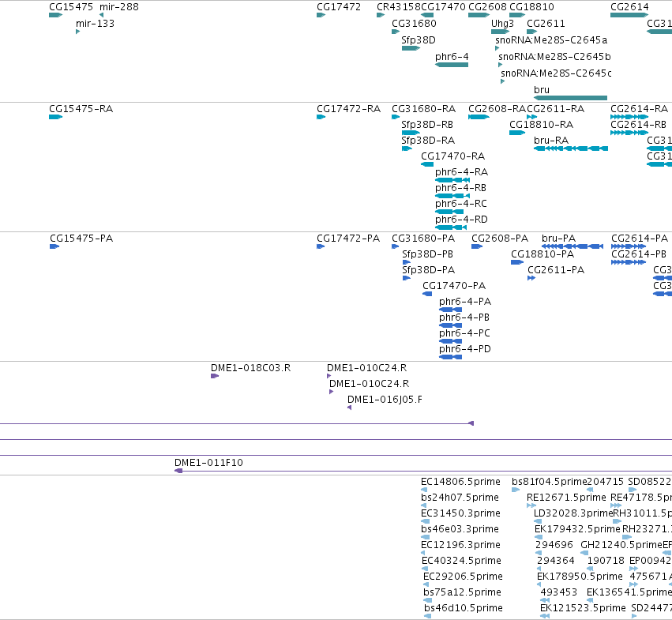Select the mir-288 gene label
Viewport: 672px width, 620px height.
point(119,7)
